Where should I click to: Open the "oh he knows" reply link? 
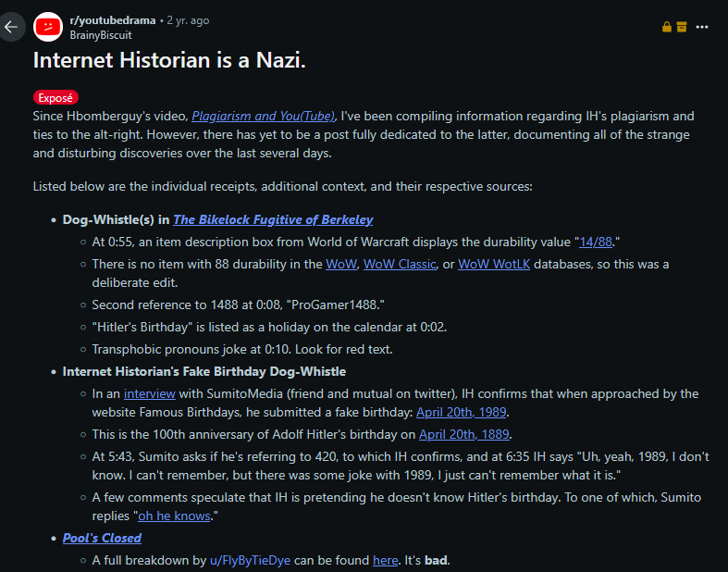pos(174,516)
